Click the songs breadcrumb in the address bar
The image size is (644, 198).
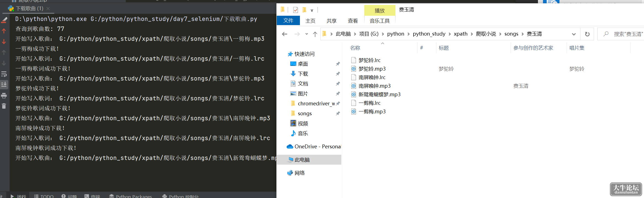coord(511,34)
